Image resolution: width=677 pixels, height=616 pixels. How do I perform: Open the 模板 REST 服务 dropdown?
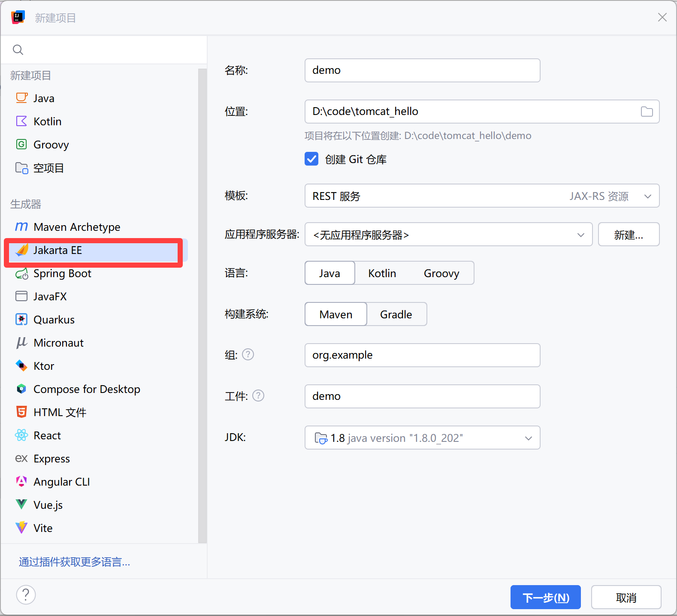click(x=482, y=196)
